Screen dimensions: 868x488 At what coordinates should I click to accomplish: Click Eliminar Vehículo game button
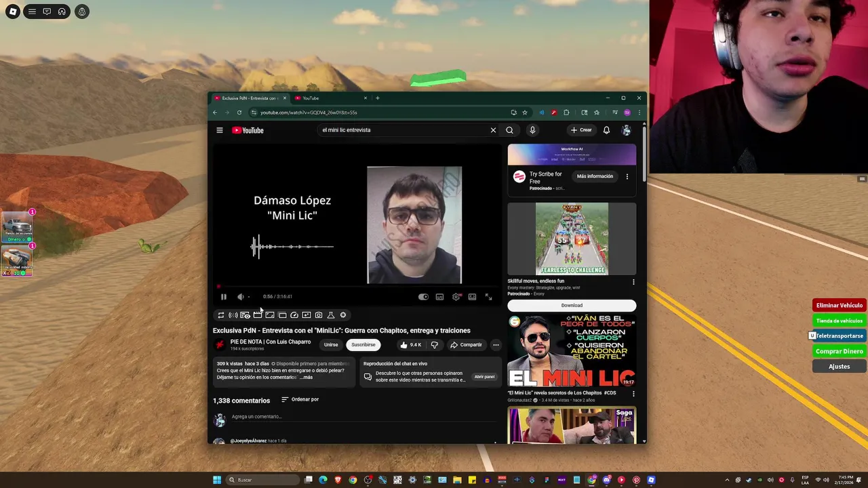tap(839, 306)
